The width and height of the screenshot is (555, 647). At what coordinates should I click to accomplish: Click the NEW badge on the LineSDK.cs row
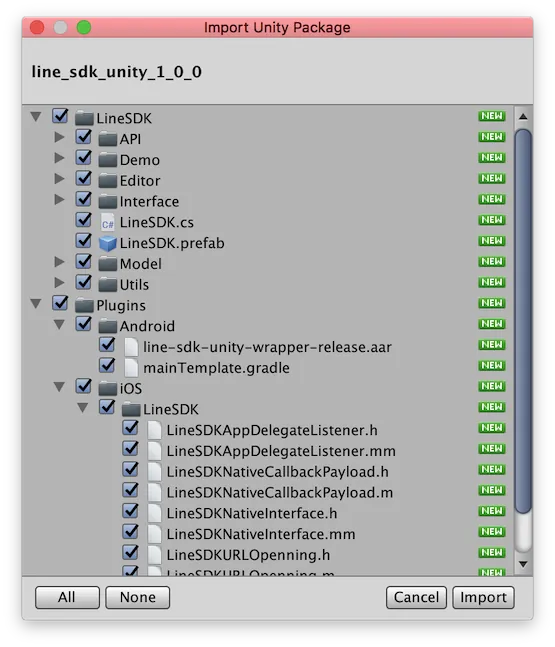pos(492,220)
